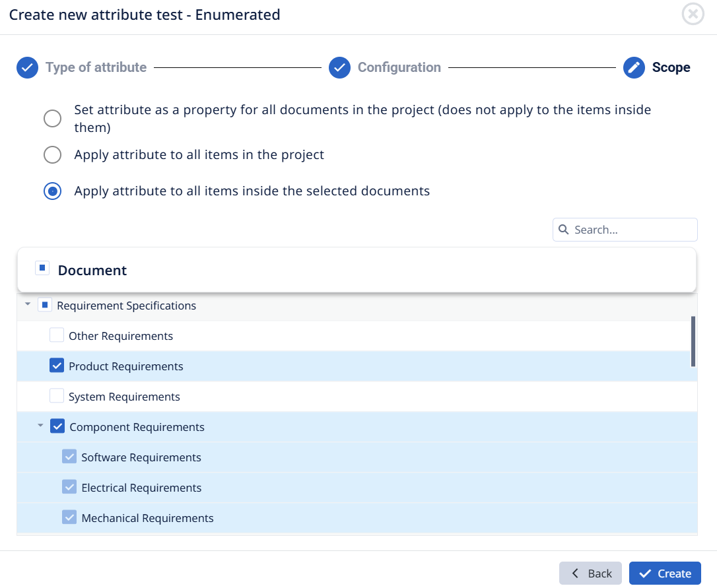The width and height of the screenshot is (717, 588).
Task: Click the Document column header text
Action: 92,270
